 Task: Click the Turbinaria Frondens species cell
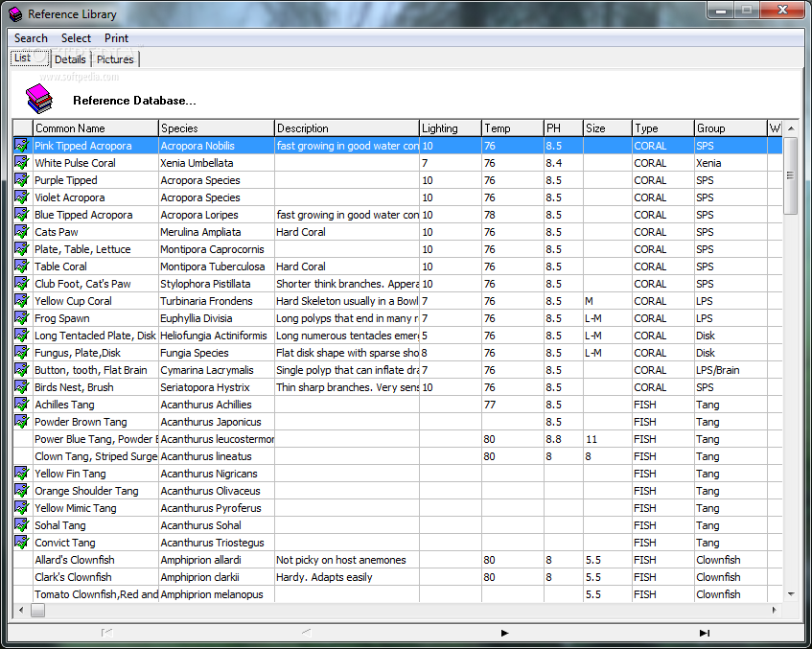click(x=217, y=301)
